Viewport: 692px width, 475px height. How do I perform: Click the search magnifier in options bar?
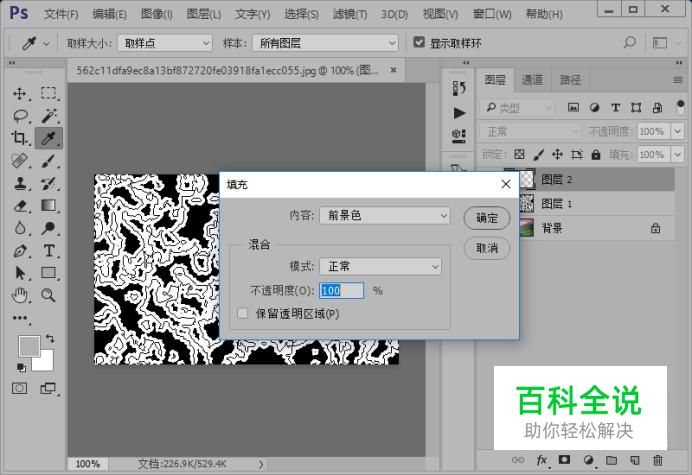(630, 42)
